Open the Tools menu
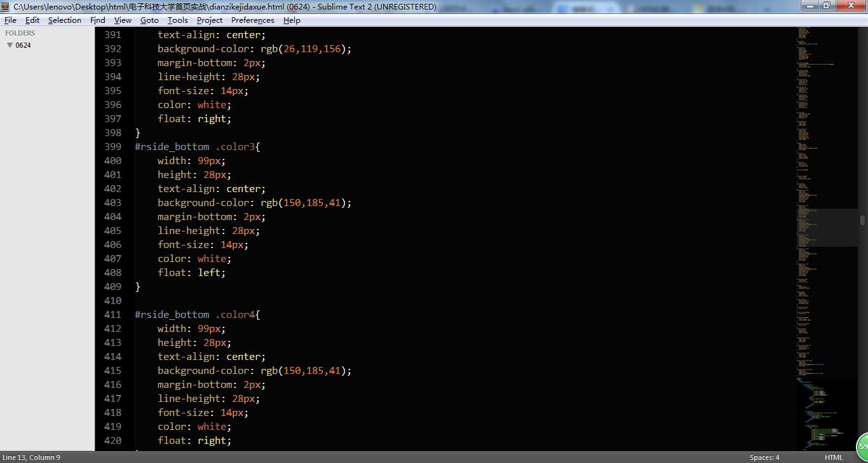 click(178, 20)
